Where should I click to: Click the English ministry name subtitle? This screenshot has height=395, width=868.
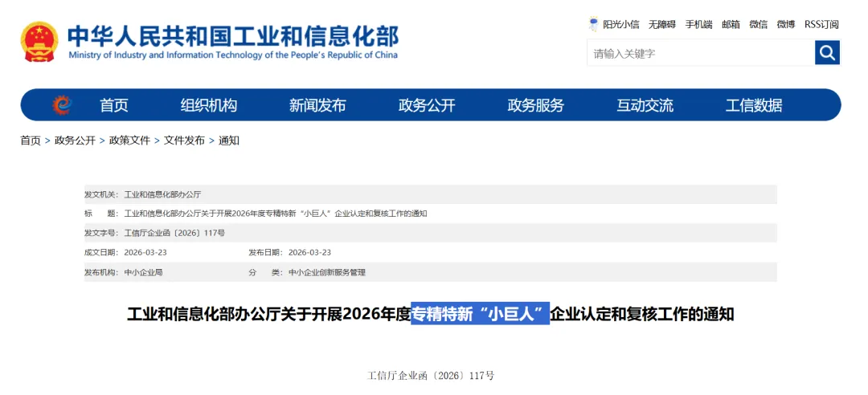pos(233,55)
